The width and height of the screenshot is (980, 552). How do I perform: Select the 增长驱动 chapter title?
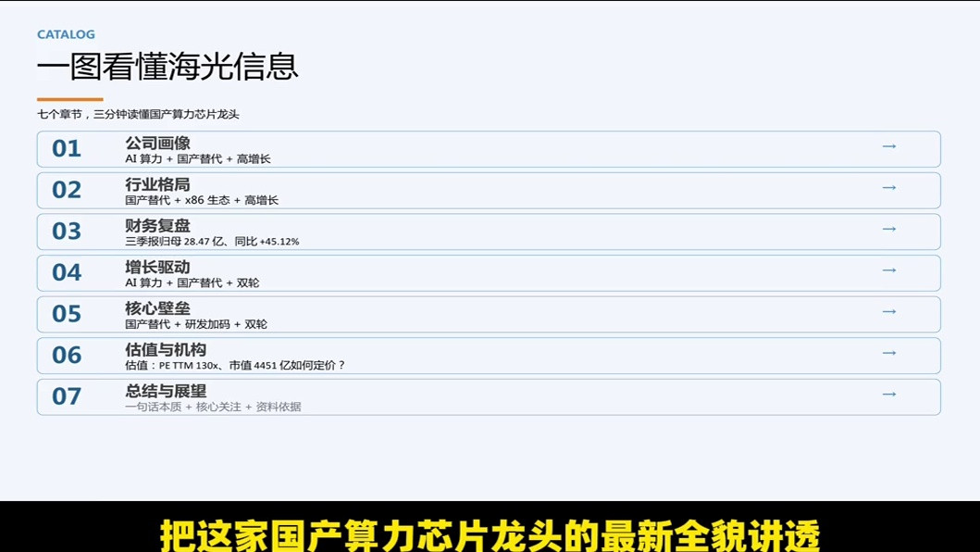point(157,268)
